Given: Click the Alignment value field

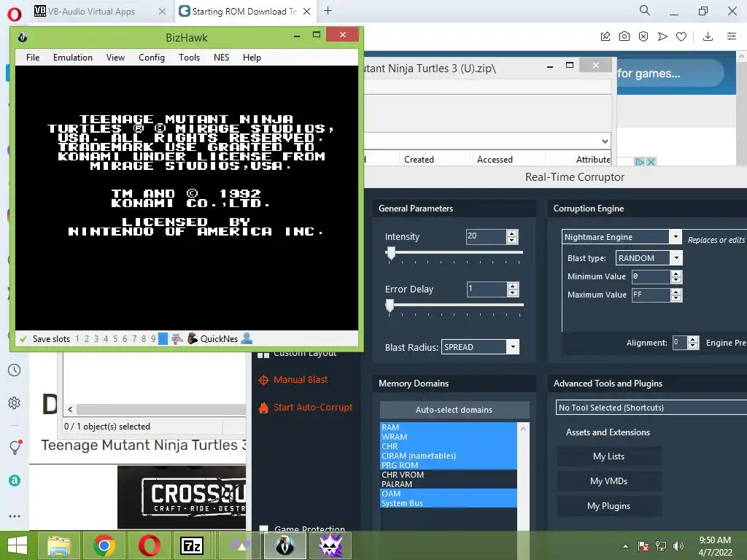Looking at the screenshot, I should pos(679,343).
